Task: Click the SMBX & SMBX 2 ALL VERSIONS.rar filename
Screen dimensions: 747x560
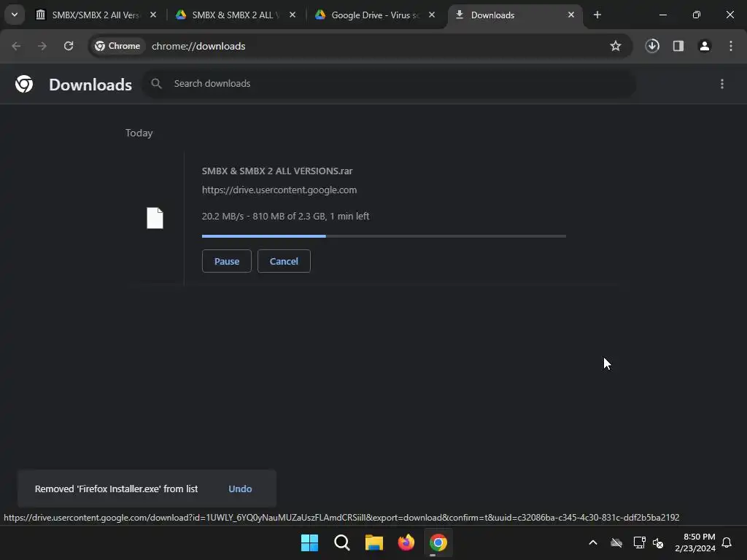Action: point(276,171)
